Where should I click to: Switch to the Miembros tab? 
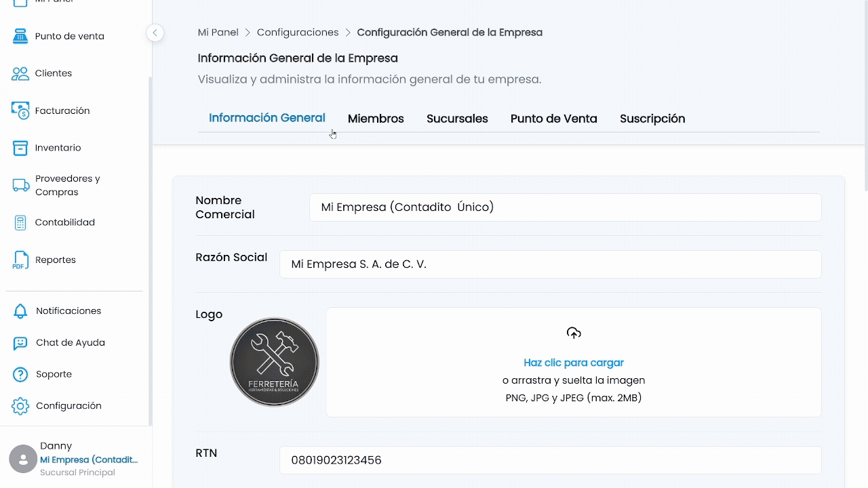pos(376,119)
